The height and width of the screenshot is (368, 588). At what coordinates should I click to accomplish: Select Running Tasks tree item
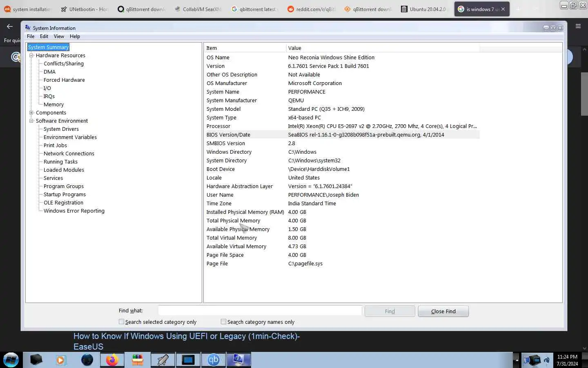[x=60, y=162]
